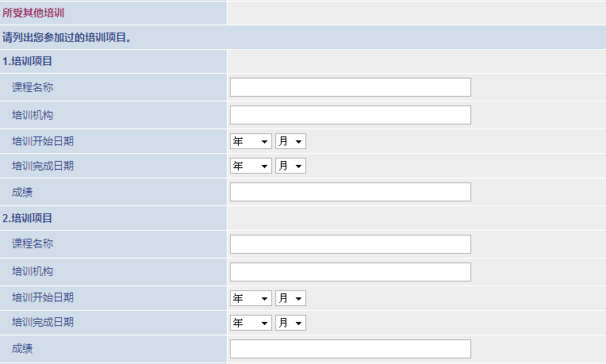This screenshot has height=364, width=606.
Task: Select the 1.培训项目 heading label
Action: [27, 61]
